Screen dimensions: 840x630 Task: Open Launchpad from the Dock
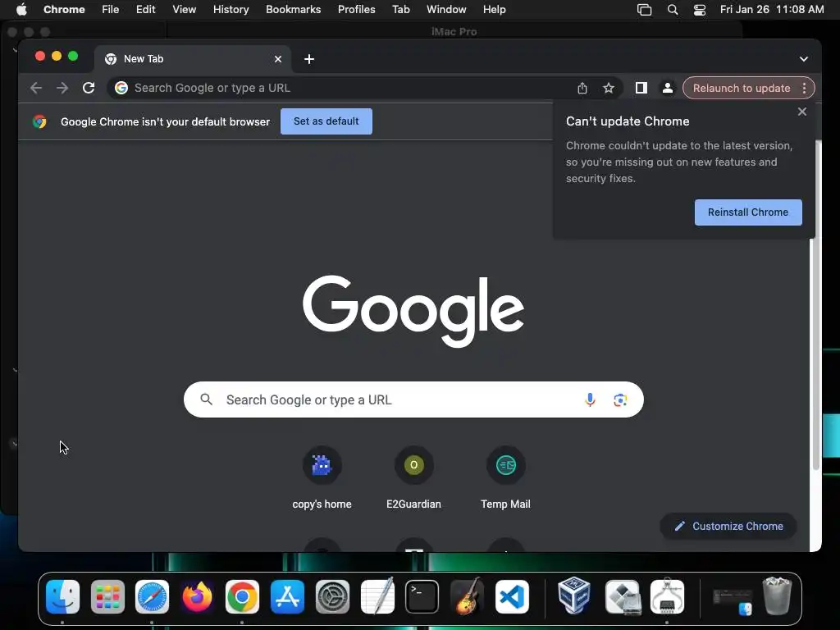pos(107,596)
